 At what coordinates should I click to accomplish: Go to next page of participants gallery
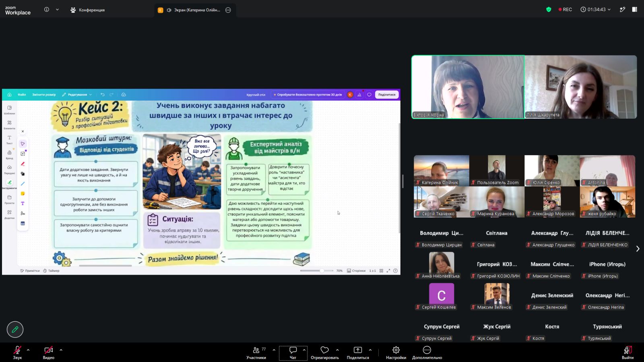click(638, 249)
